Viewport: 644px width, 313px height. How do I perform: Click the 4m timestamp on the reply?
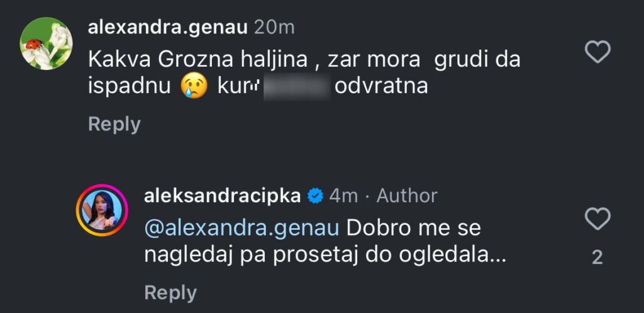pyautogui.click(x=344, y=196)
